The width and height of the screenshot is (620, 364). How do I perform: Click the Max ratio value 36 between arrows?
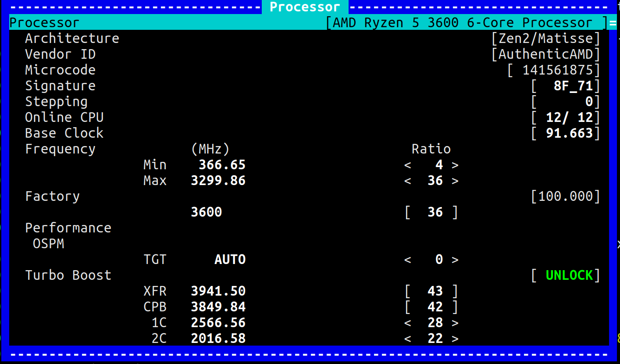coord(435,181)
